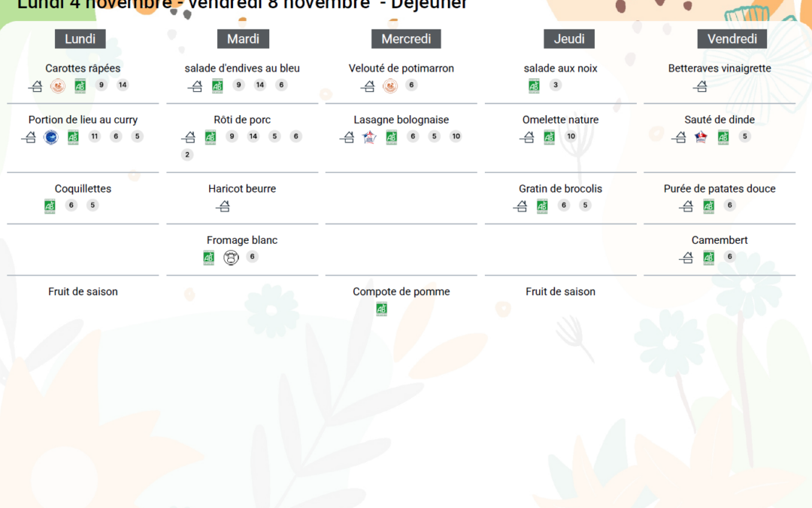Click the Omelette nature dish name
Viewport: 812px width, 508px height.
coord(560,120)
